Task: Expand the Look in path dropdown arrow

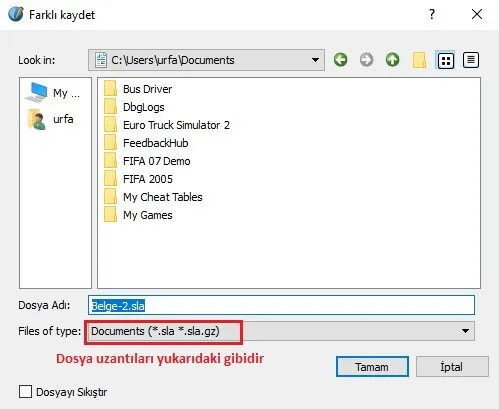Action: click(x=315, y=60)
